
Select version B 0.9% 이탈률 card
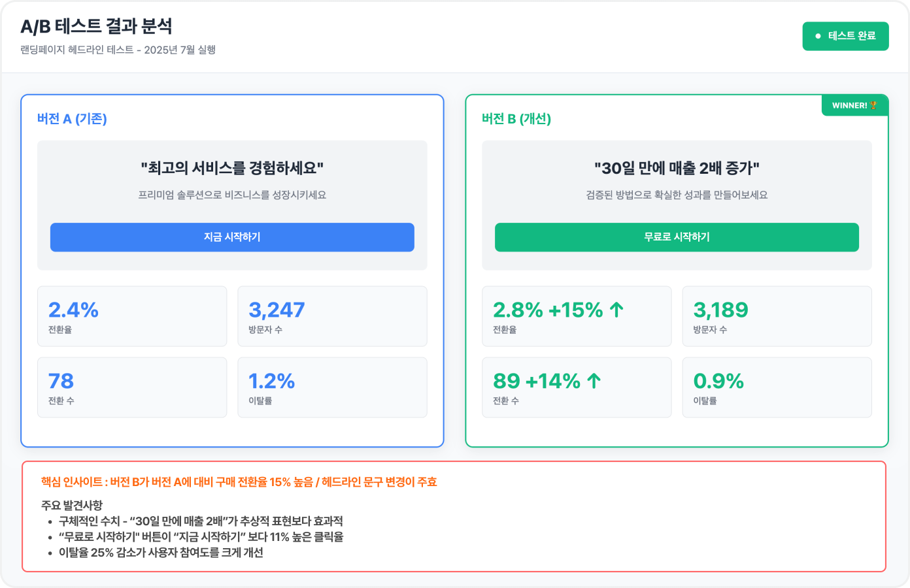point(777,387)
